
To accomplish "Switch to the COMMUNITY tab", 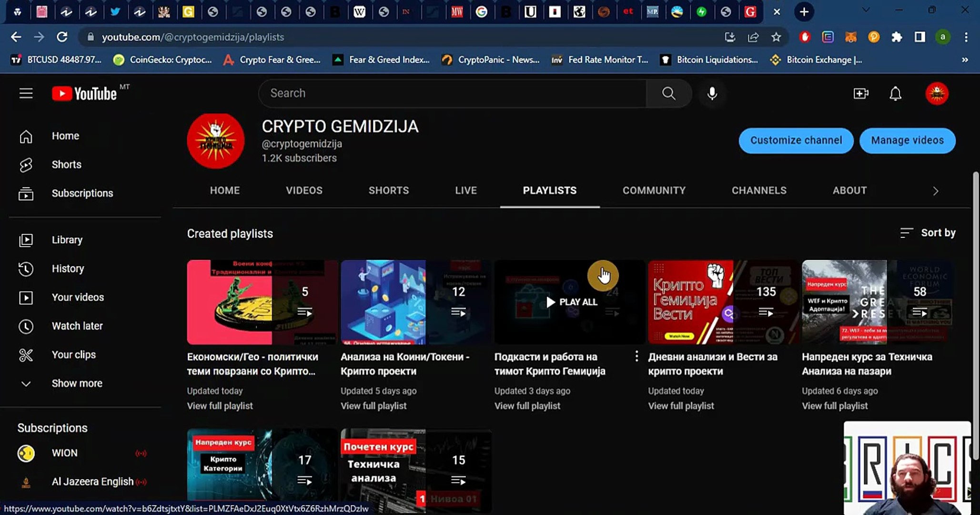I will coord(654,190).
